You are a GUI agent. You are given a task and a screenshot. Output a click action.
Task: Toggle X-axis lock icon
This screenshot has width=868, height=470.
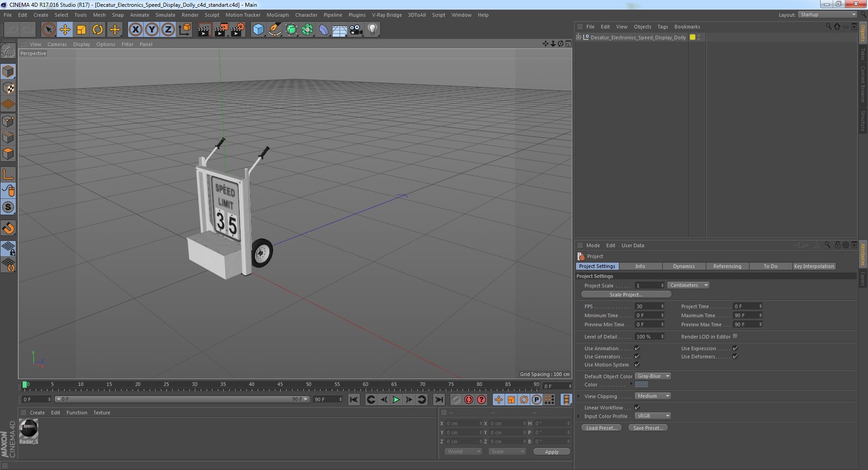[135, 30]
